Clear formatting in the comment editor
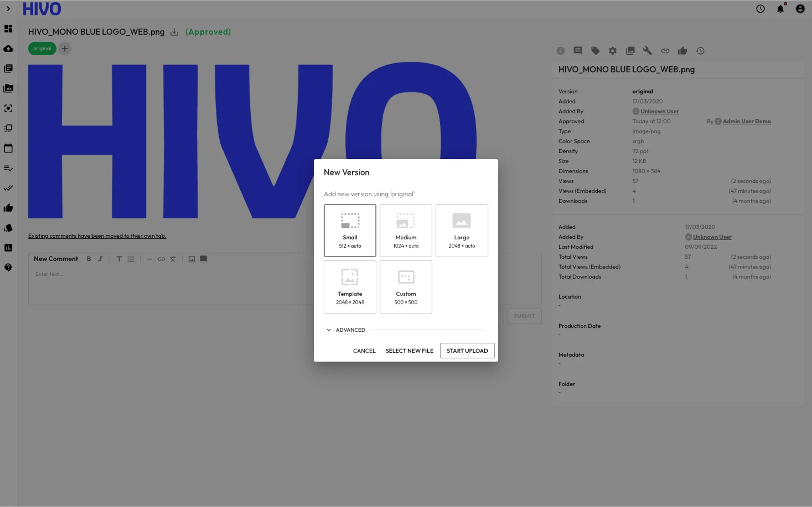 (x=173, y=259)
